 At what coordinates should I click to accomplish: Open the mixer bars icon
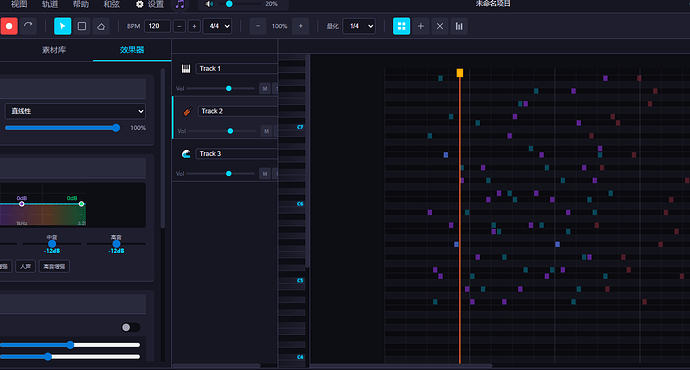(459, 26)
